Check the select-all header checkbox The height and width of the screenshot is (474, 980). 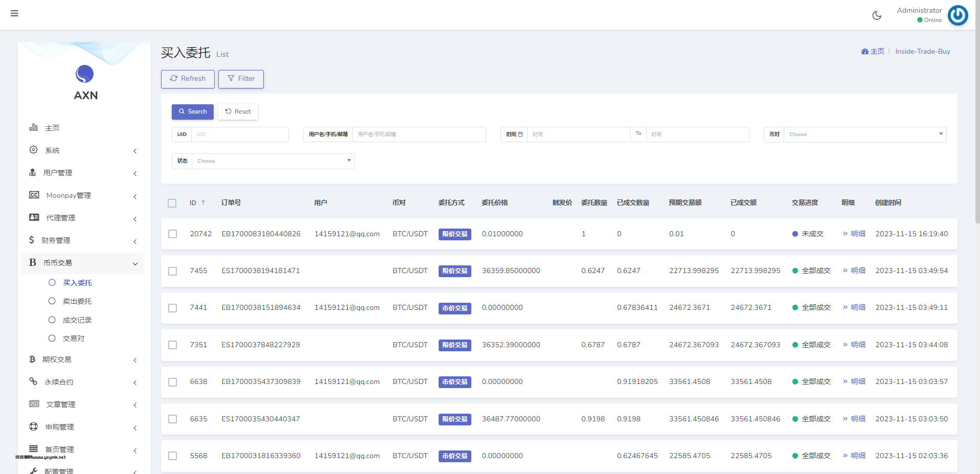tap(172, 203)
